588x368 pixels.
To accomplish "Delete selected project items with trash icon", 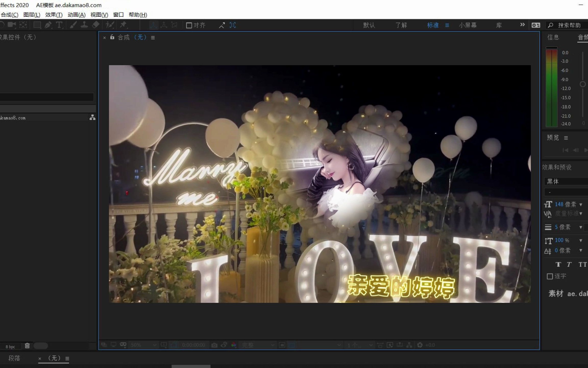I will (x=27, y=346).
